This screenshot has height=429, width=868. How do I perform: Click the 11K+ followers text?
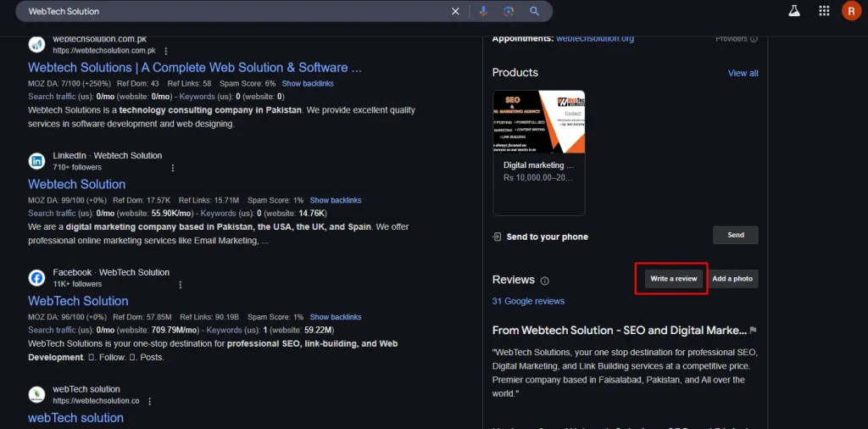77,284
